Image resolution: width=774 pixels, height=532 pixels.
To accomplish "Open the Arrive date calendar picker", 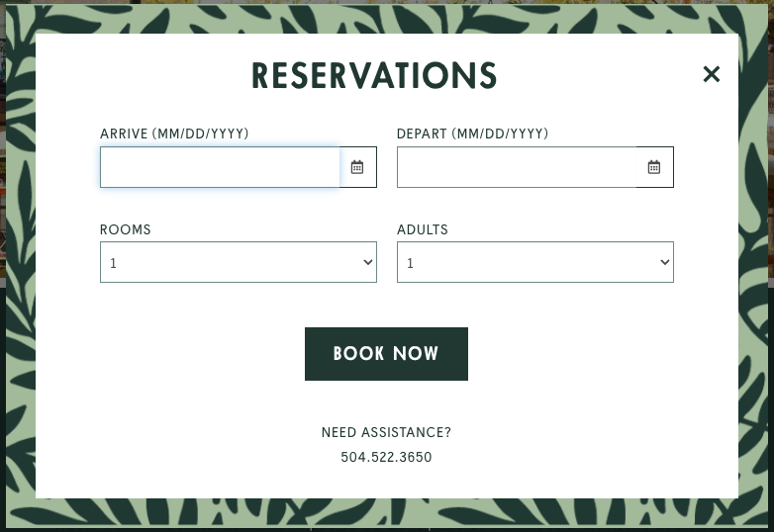I will tap(357, 167).
